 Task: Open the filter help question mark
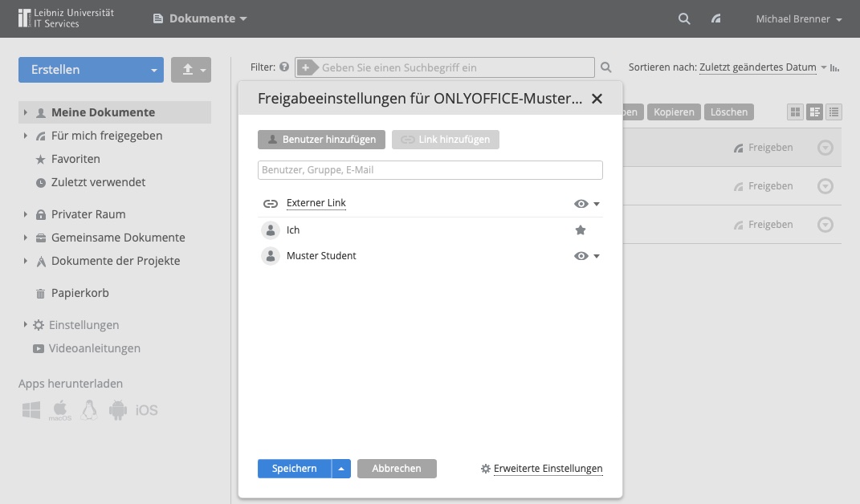pos(284,67)
